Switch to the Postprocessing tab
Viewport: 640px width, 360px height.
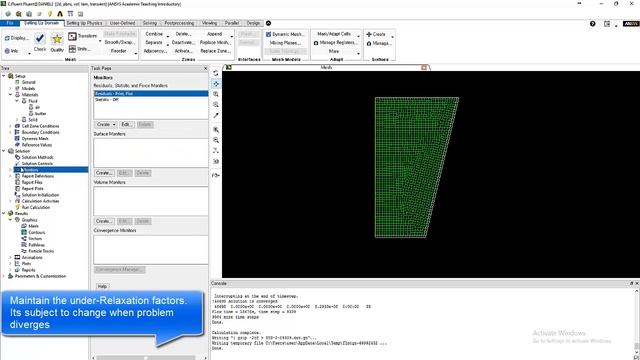pos(179,23)
